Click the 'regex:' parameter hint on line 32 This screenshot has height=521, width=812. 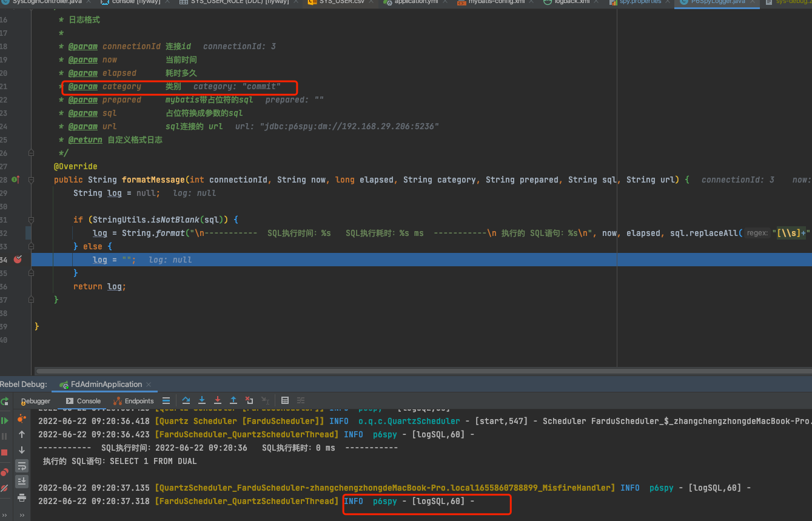click(x=757, y=233)
